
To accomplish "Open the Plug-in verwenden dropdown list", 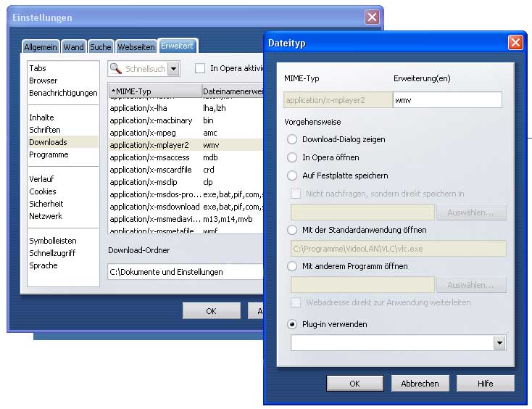I will coord(499,342).
